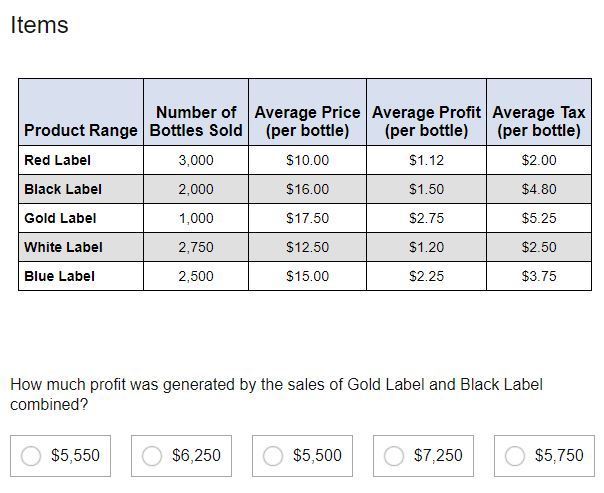The image size is (604, 493).
Task: Click the Product Range column header
Action: point(81,130)
